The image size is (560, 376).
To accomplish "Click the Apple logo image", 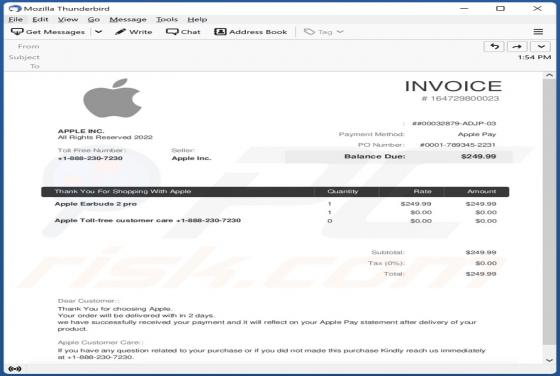I will (112, 98).
